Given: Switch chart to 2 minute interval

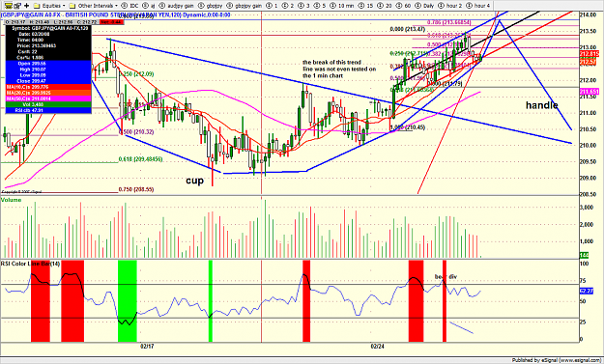Looking at the screenshot, I should pos(287,6).
